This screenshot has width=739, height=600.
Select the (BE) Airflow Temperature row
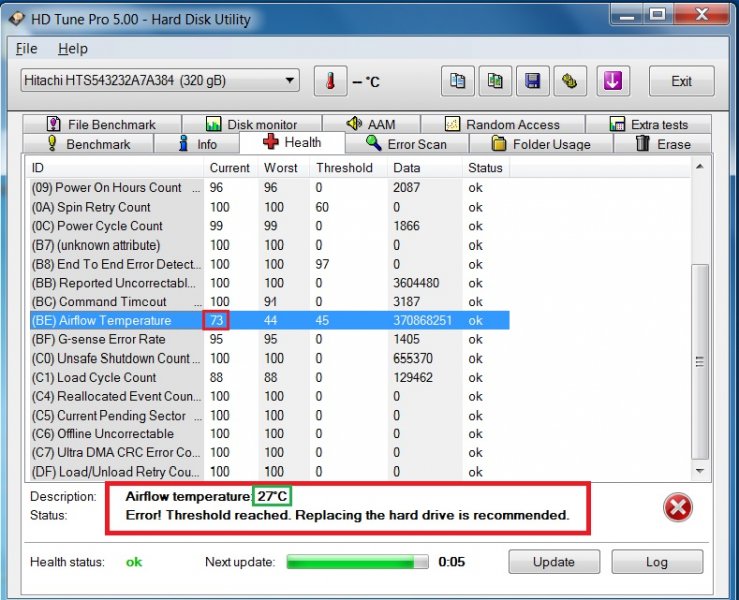[x=270, y=321]
